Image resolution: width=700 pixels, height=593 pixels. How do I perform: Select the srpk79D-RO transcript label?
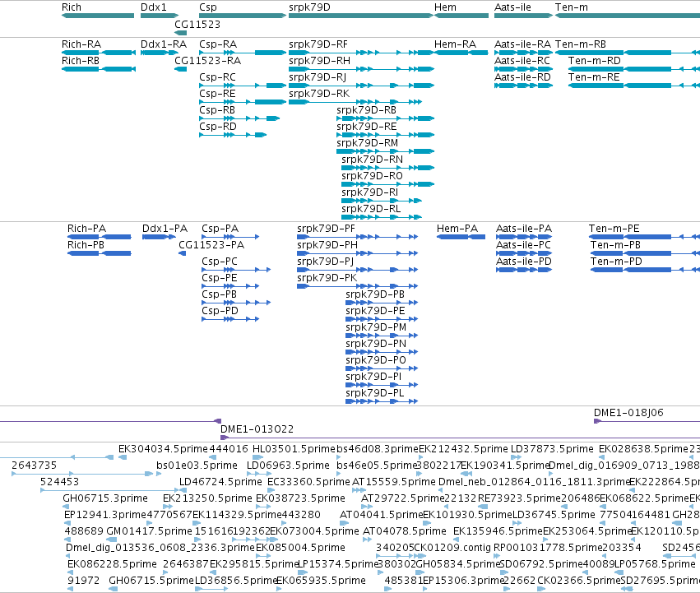click(372, 176)
